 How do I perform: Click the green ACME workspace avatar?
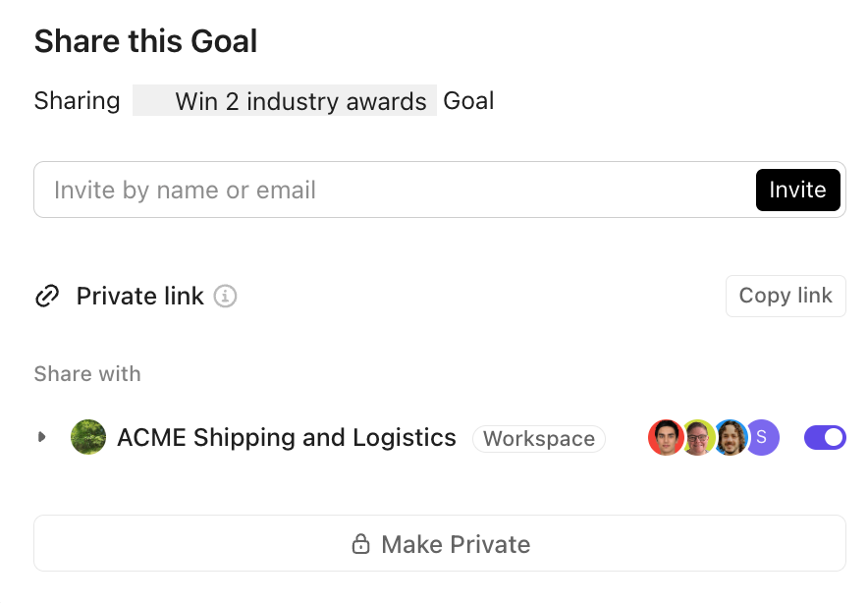[88, 437]
